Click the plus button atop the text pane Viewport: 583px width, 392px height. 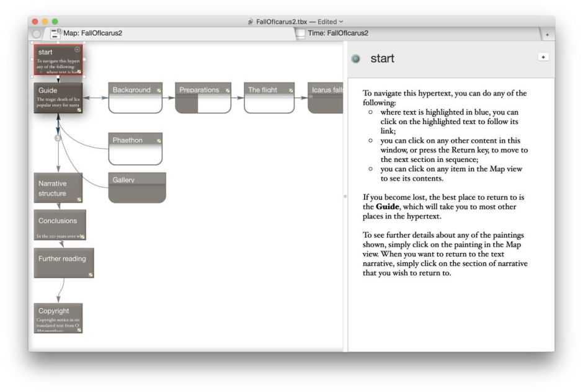pyautogui.click(x=544, y=56)
